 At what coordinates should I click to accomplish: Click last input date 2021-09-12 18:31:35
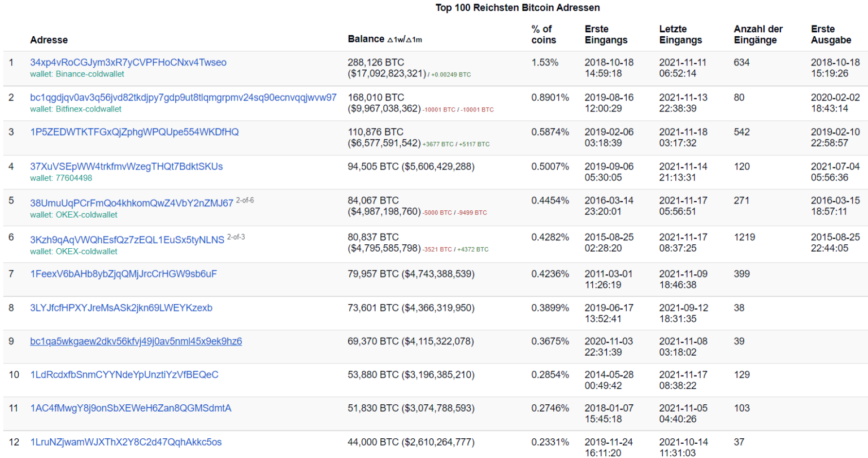683,313
